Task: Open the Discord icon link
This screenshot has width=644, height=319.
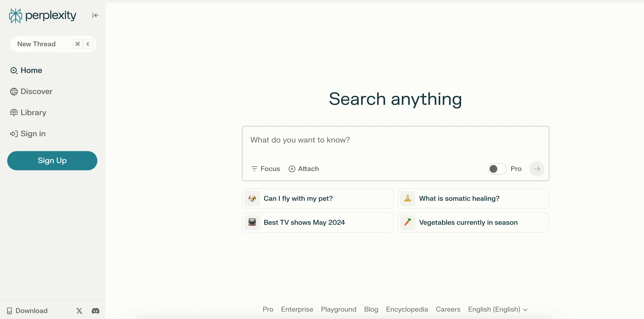Action: [x=95, y=311]
